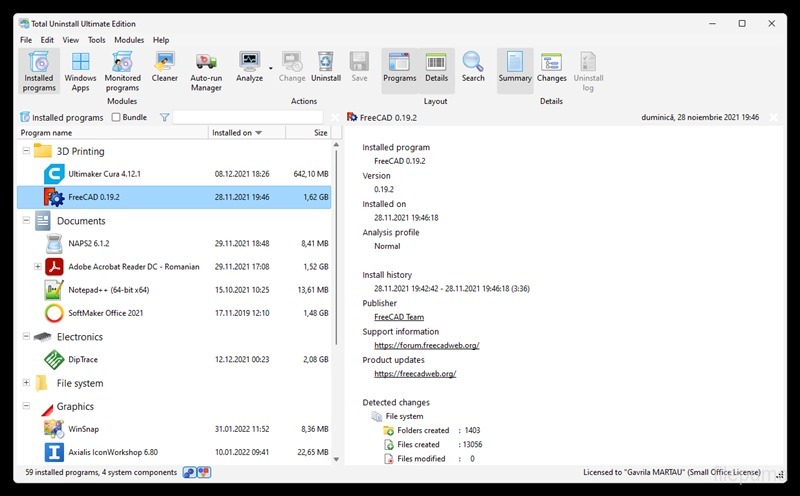The height and width of the screenshot is (496, 800).
Task: Click the program filter search field
Action: pos(250,118)
